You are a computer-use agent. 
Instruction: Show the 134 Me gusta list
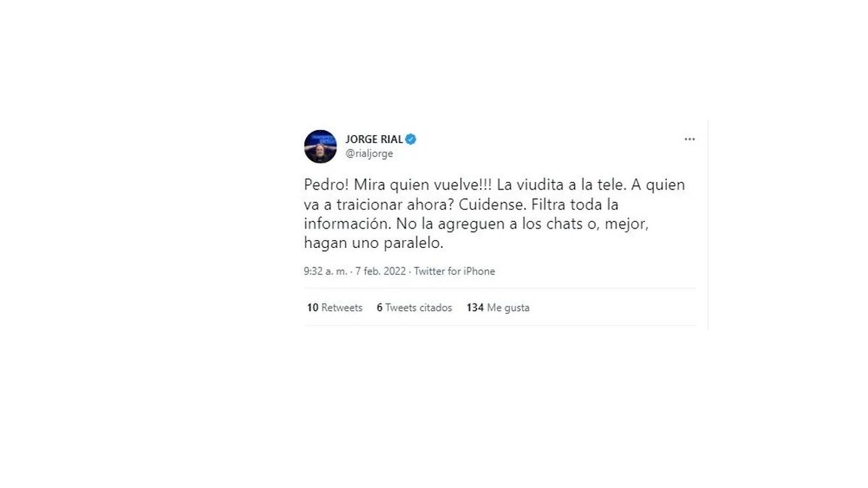(498, 307)
